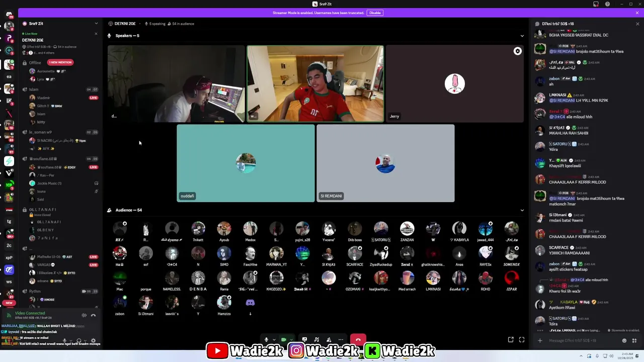Open the tg server icon
The height and width of the screenshot is (362, 644).
[9, 222]
